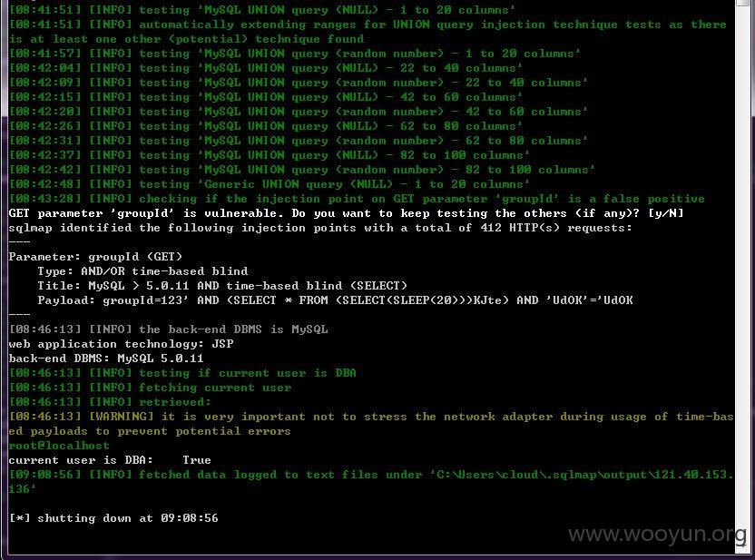Click the 'sqlmap identified the following injection points' line
Screen dimensions: 755x560
click(x=320, y=227)
